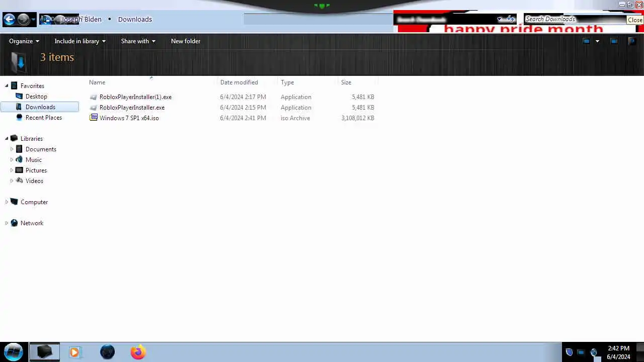The width and height of the screenshot is (644, 362).
Task: Create a New folder
Action: 186,41
